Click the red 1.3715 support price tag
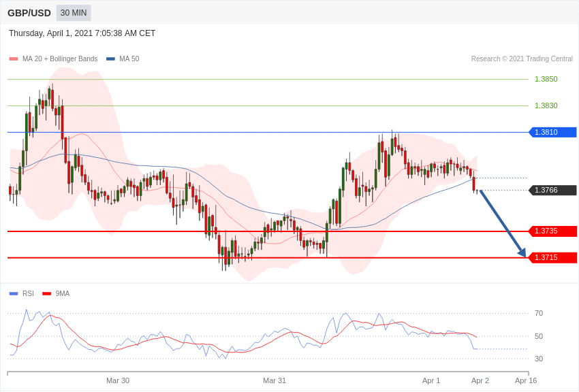Screen dimensions: 579x392 point(553,257)
